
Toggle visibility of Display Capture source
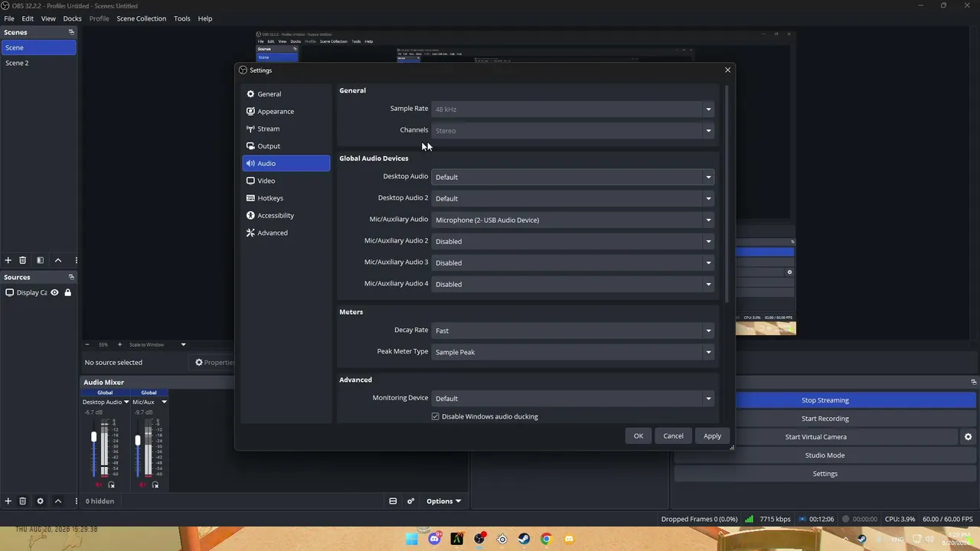tap(54, 292)
